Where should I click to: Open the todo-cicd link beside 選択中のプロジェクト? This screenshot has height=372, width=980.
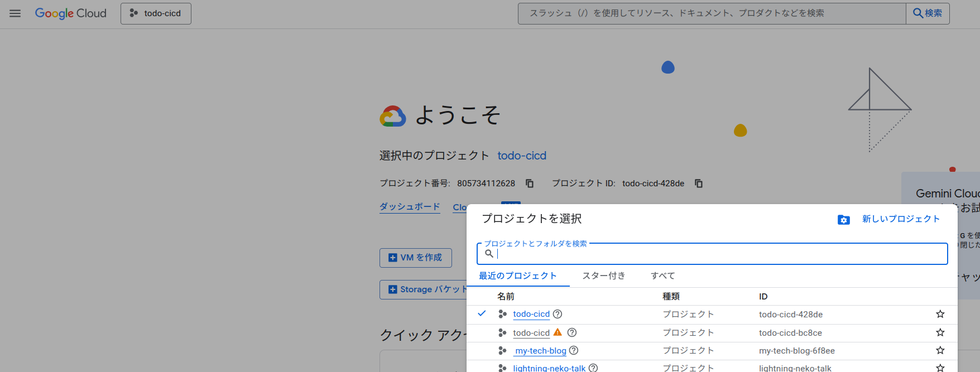tap(522, 156)
